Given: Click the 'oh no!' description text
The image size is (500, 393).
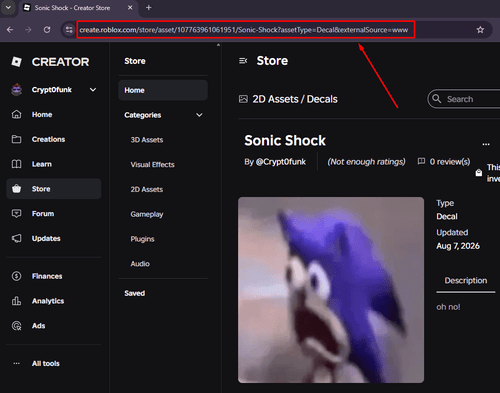Looking at the screenshot, I should click(x=448, y=307).
